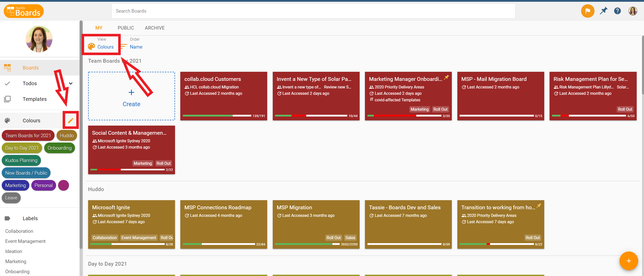The image size is (644, 276).
Task: Click members icon on Risk Management Plan card
Action: [x=556, y=87]
